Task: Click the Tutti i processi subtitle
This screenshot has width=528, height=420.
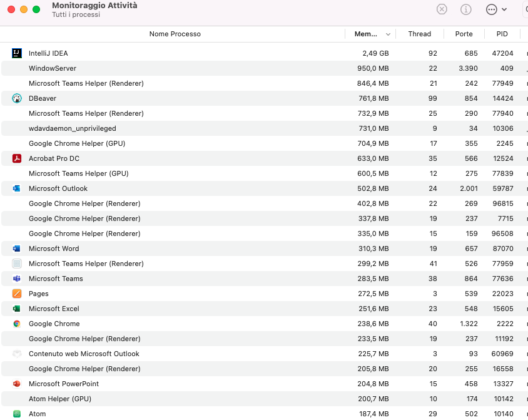Action: [x=76, y=14]
